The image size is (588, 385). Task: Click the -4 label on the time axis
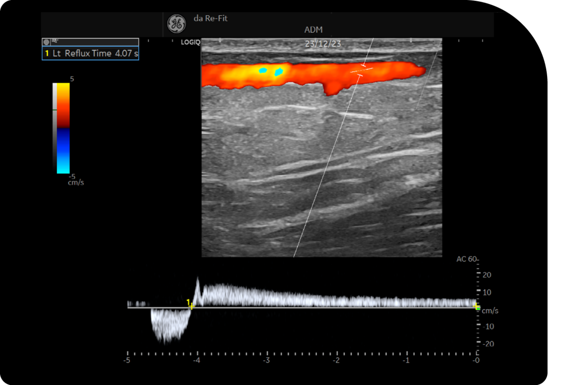coord(197,361)
